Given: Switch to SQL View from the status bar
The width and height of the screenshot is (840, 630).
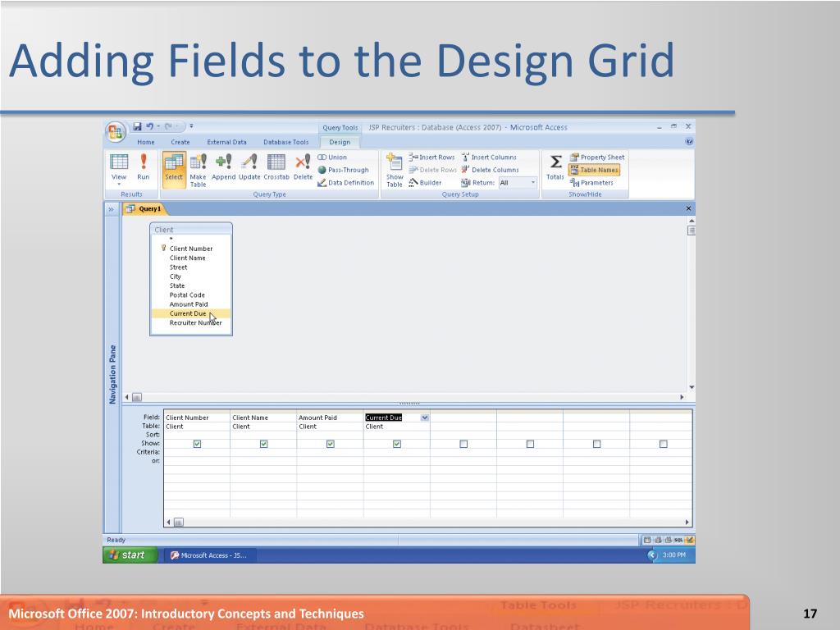Looking at the screenshot, I should [678, 540].
